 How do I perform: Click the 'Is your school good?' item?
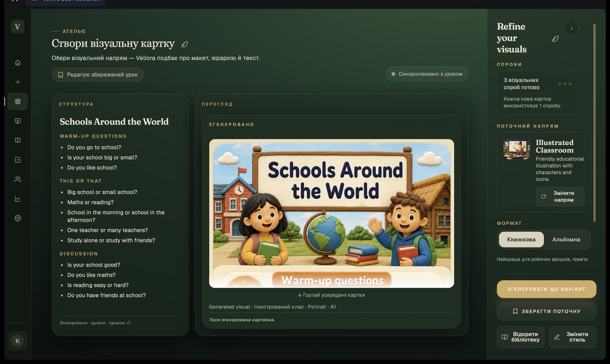(x=94, y=265)
